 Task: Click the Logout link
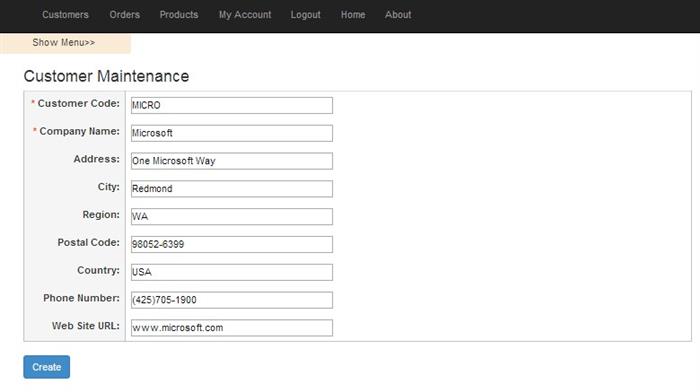tap(305, 15)
